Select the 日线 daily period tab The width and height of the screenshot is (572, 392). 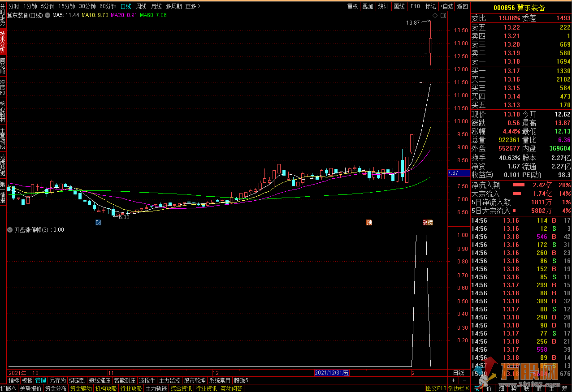click(126, 6)
